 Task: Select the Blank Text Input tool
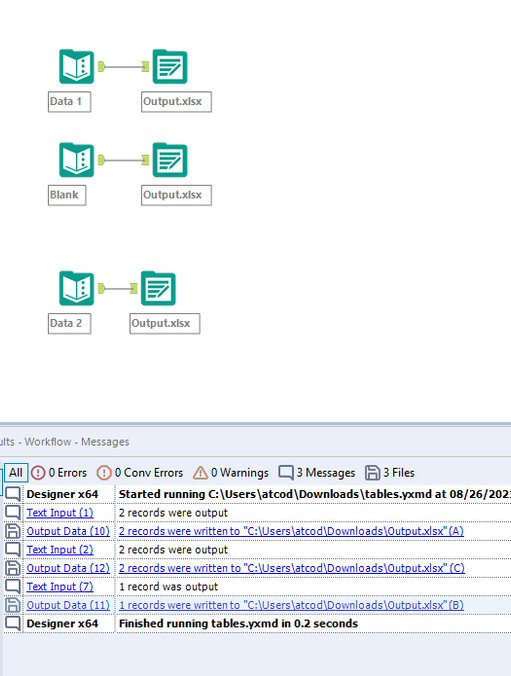coord(76,160)
